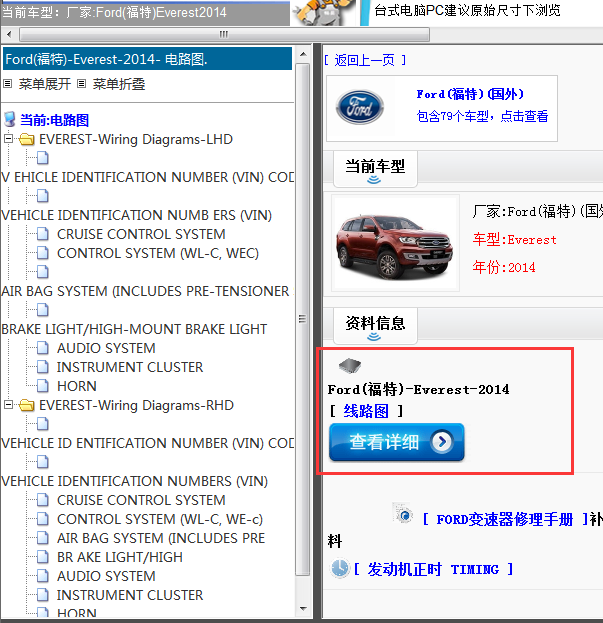Open AIR BAG SYSTEM (INCLUDES PRE-TENSIONER entry
Image resolution: width=603 pixels, height=623 pixels.
tap(145, 291)
